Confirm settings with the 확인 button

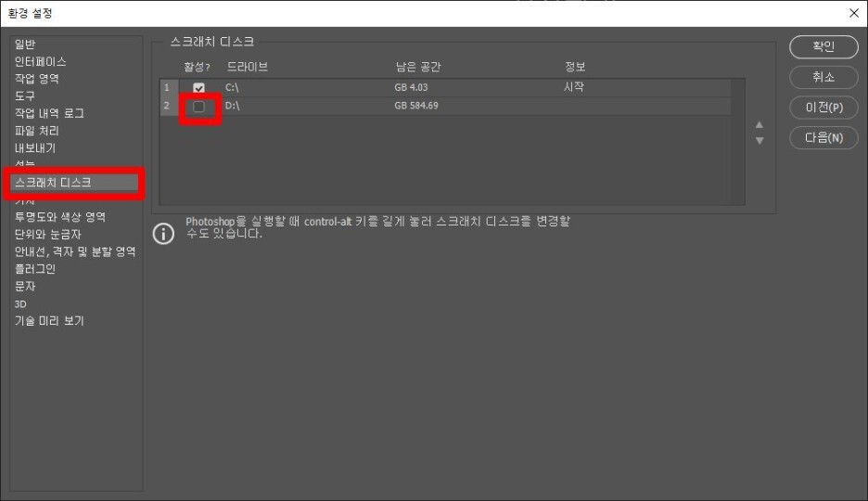click(823, 46)
